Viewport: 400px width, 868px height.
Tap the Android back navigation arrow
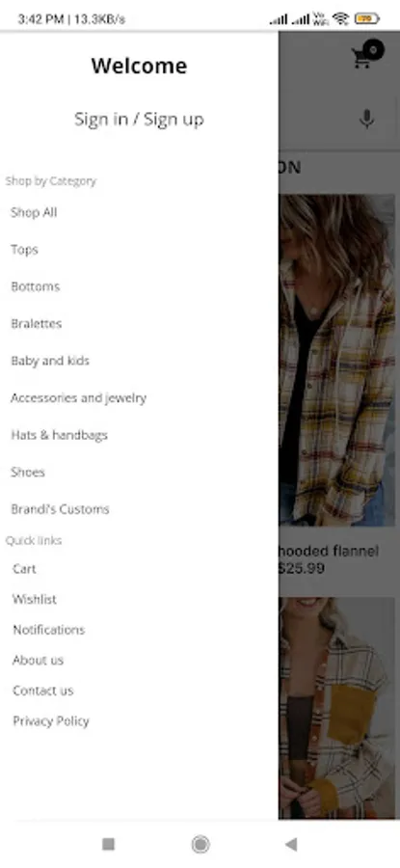[x=291, y=844]
